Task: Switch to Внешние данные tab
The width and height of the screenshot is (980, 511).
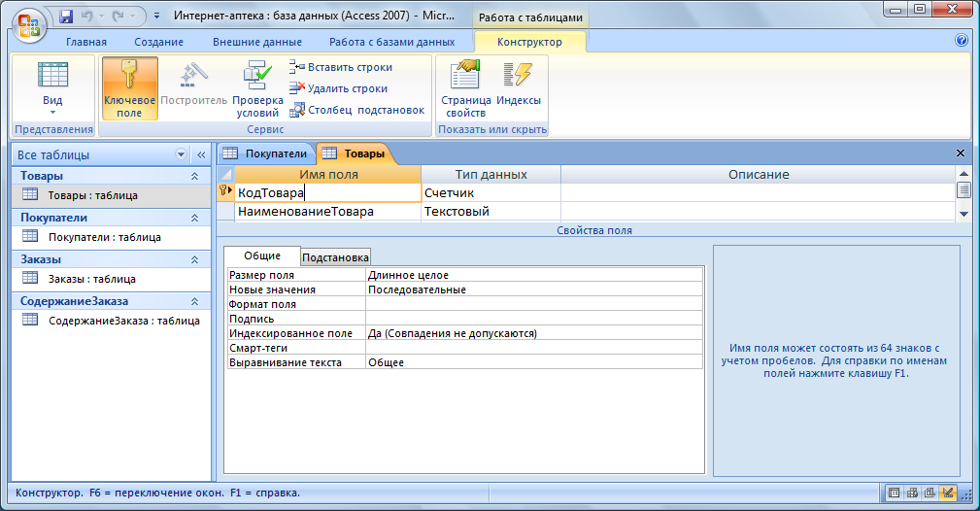Action: 256,42
